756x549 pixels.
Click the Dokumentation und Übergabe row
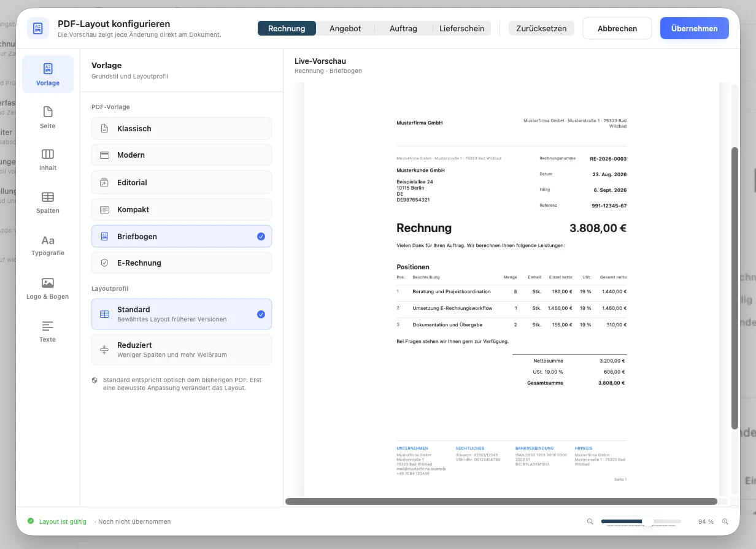pos(512,324)
